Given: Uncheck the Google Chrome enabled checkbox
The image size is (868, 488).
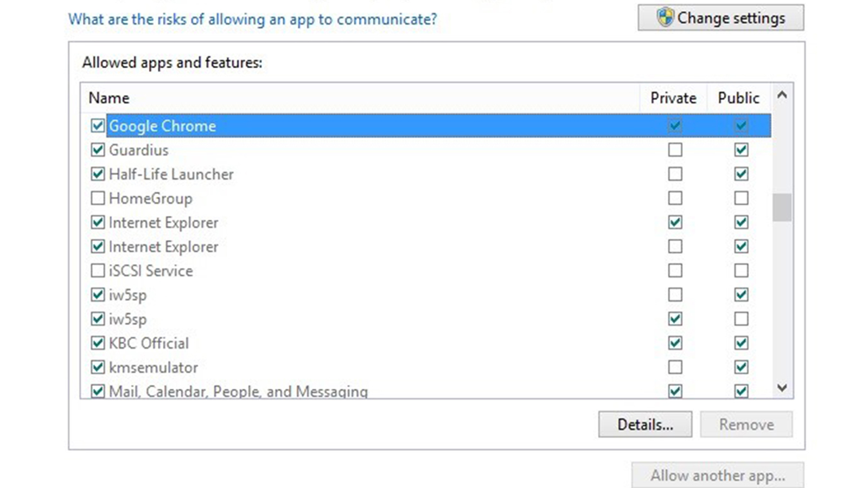Looking at the screenshot, I should coord(98,126).
